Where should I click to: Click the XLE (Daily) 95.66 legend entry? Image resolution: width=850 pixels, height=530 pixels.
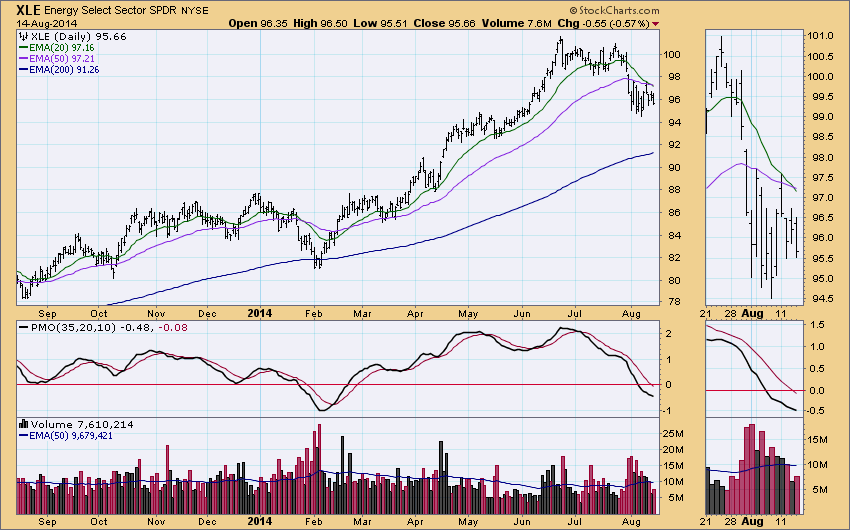point(79,37)
